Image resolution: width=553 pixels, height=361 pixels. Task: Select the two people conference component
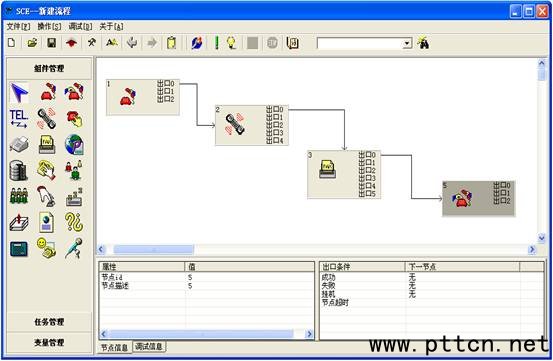tap(74, 170)
